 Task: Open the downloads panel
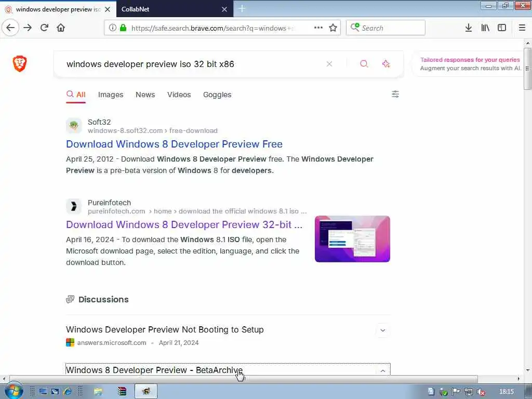(468, 28)
